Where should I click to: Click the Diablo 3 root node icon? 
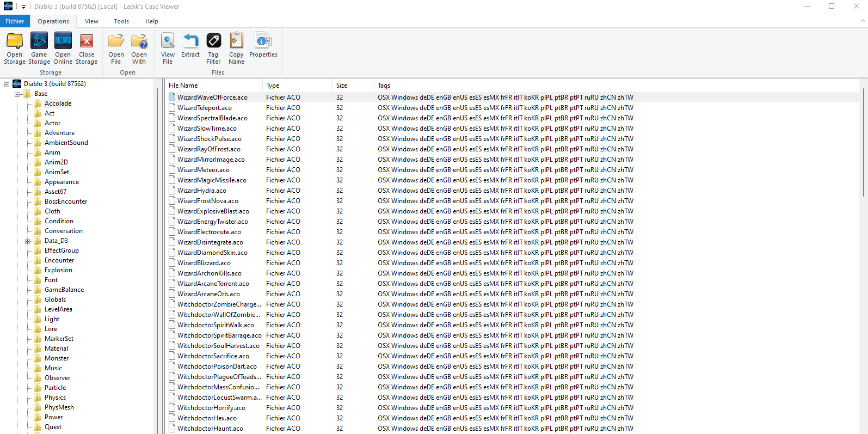click(x=17, y=84)
